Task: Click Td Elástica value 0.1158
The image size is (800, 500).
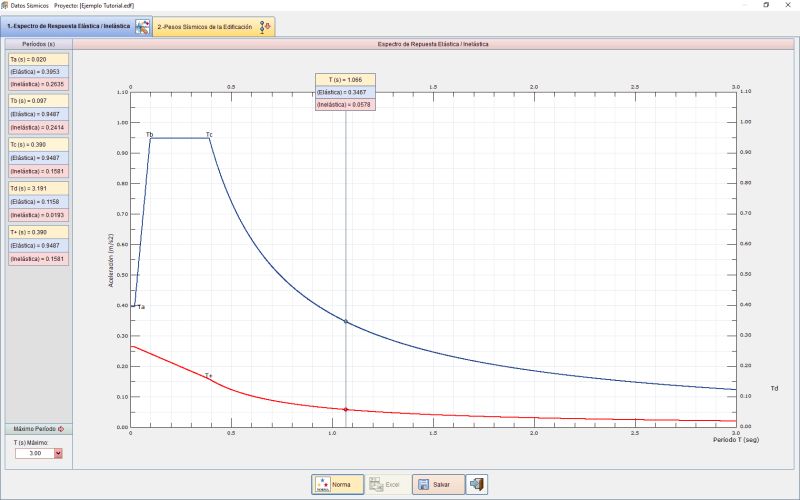Action: [x=39, y=202]
